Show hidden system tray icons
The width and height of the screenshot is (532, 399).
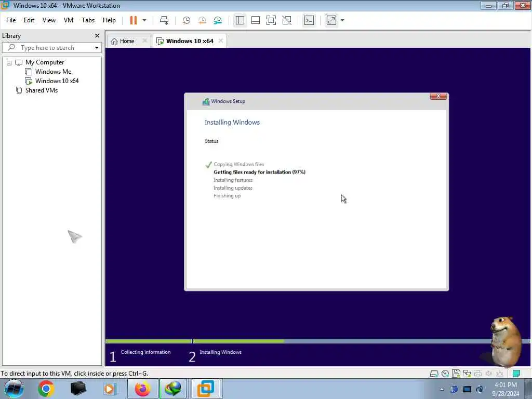tap(442, 390)
